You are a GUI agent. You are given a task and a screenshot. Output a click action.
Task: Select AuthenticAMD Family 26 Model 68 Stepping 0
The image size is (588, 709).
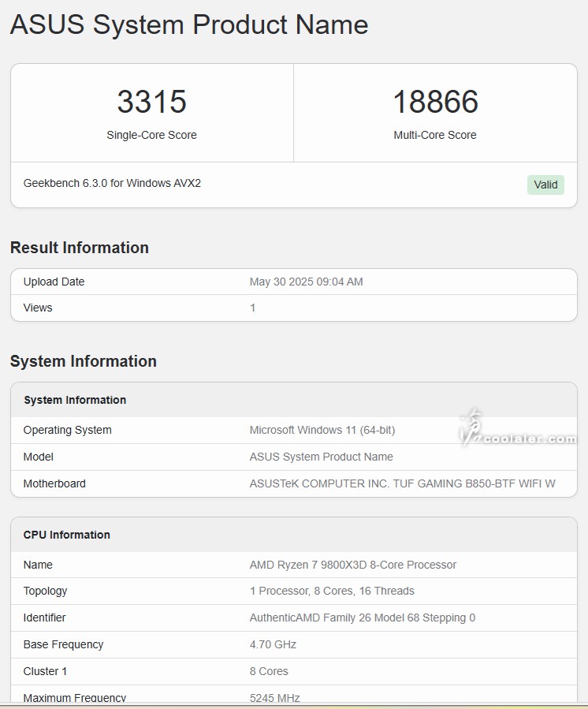click(x=363, y=618)
